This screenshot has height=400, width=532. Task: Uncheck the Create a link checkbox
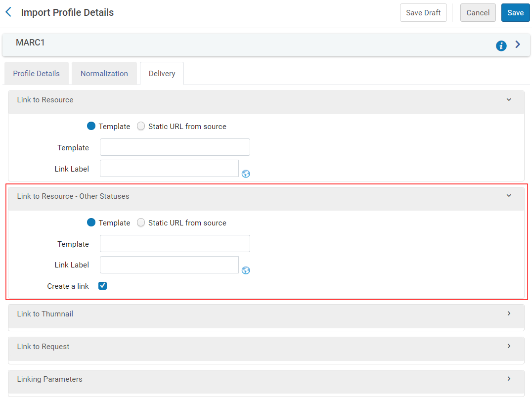click(102, 286)
